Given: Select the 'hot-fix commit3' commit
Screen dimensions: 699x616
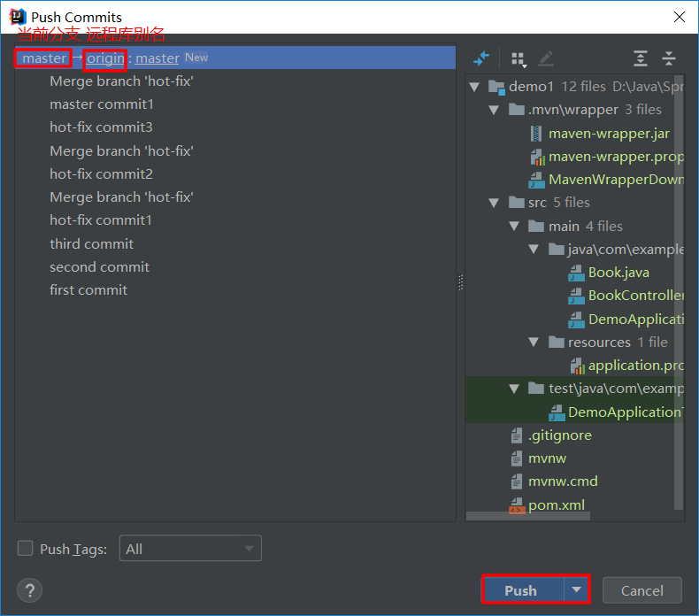Looking at the screenshot, I should (x=101, y=127).
